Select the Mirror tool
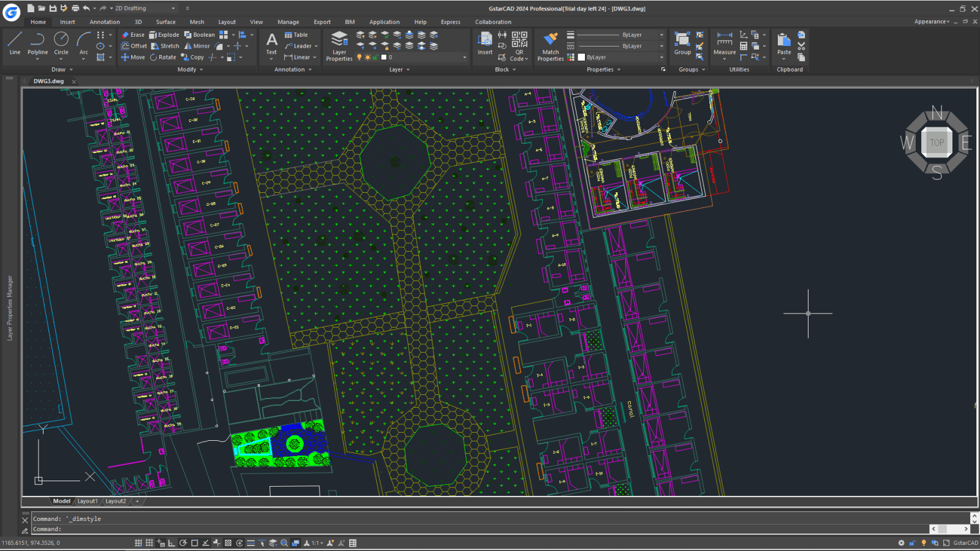Viewport: 980px width, 551px height. 197,45
